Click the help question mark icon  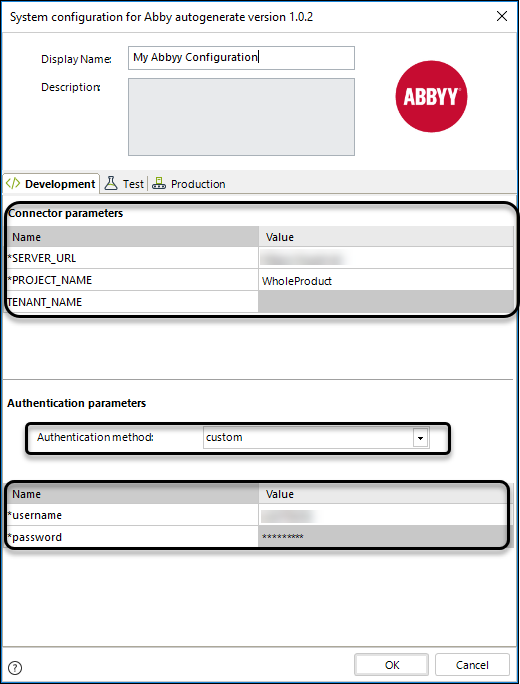point(15,667)
